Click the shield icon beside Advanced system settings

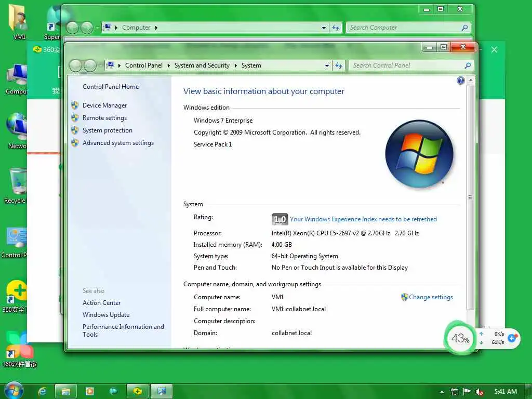coord(75,143)
